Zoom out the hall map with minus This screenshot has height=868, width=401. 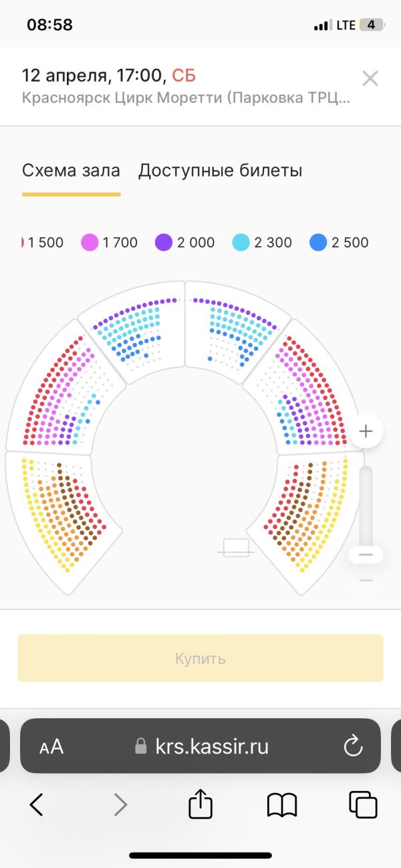coord(366,554)
